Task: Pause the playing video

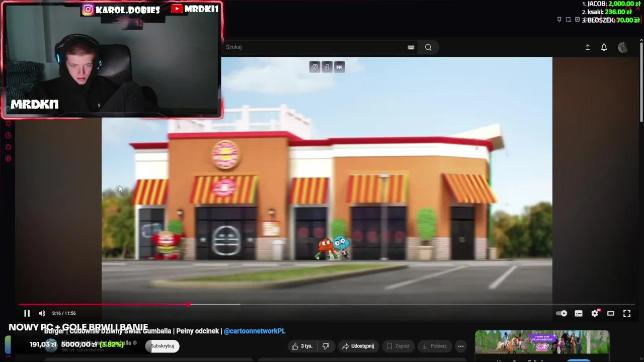Action: [x=27, y=313]
